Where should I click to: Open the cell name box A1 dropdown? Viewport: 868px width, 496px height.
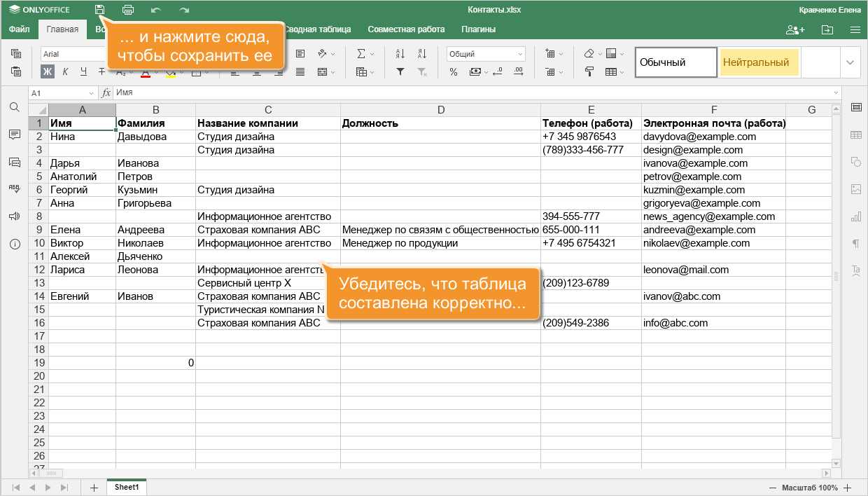pyautogui.click(x=92, y=92)
